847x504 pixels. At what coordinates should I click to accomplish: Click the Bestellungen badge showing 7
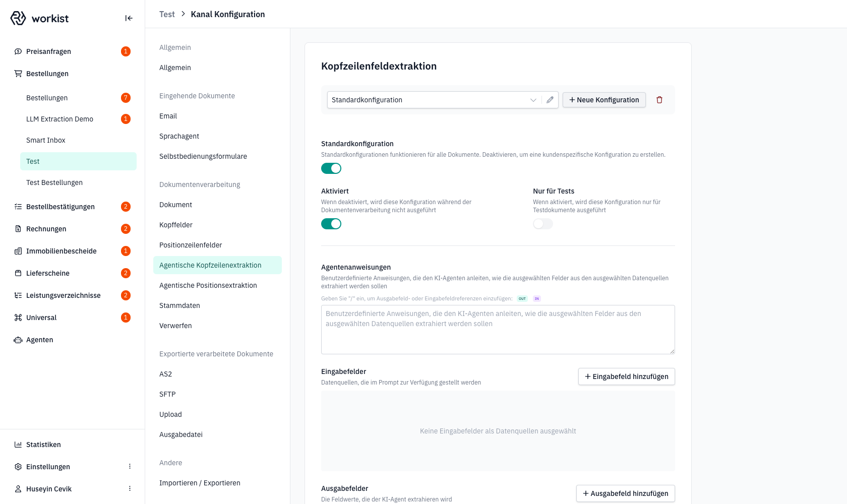click(126, 98)
